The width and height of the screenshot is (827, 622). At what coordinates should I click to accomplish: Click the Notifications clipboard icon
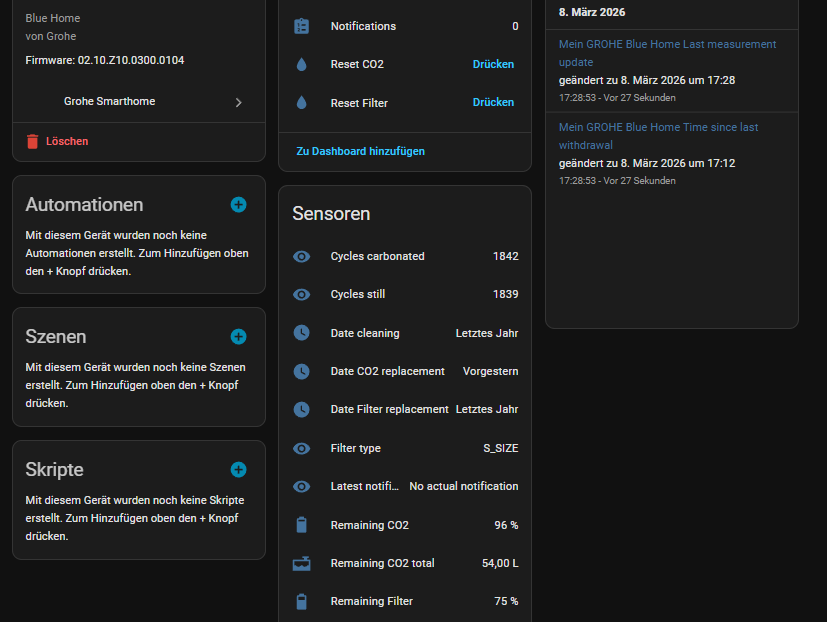301,26
